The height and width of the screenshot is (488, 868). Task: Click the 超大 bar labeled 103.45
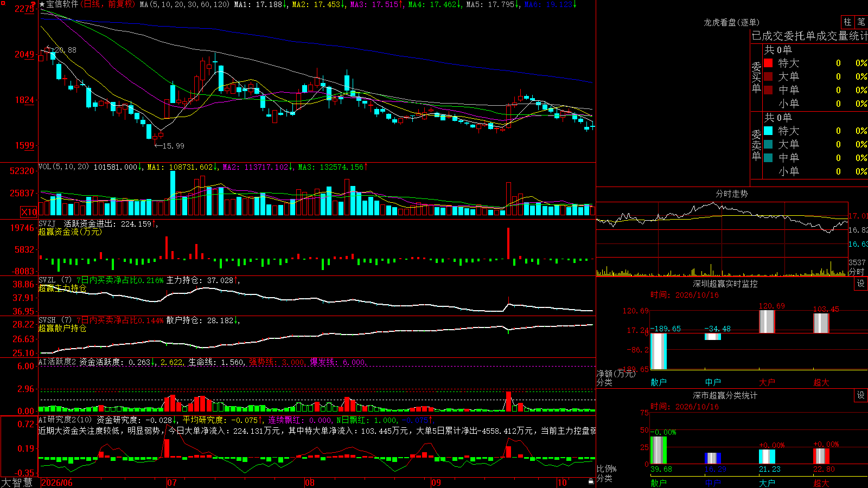(x=821, y=323)
